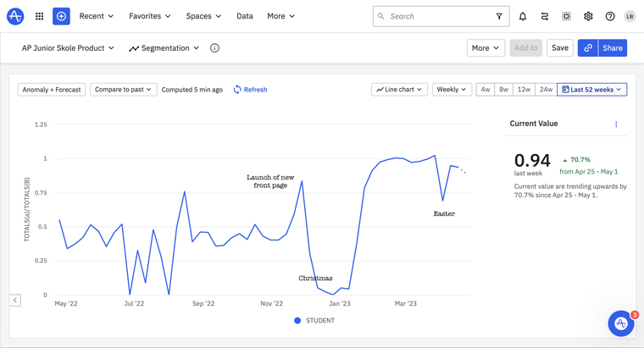Open the AP Junior Skole Product project dropdown
644x348 pixels.
click(68, 48)
